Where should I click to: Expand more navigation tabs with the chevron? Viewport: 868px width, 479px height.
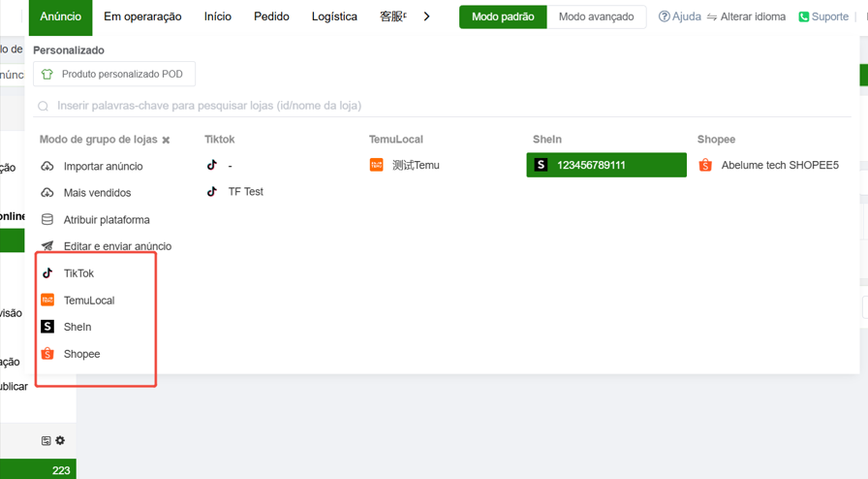tap(426, 16)
